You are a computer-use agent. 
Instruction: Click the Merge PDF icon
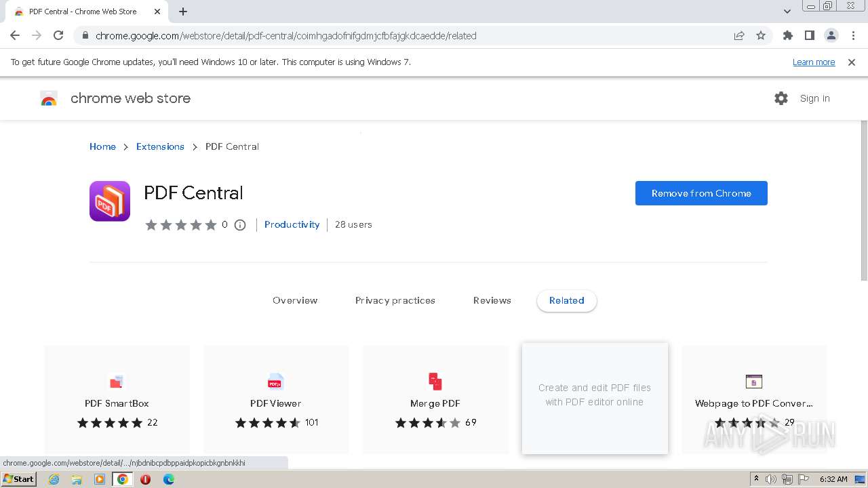[435, 382]
